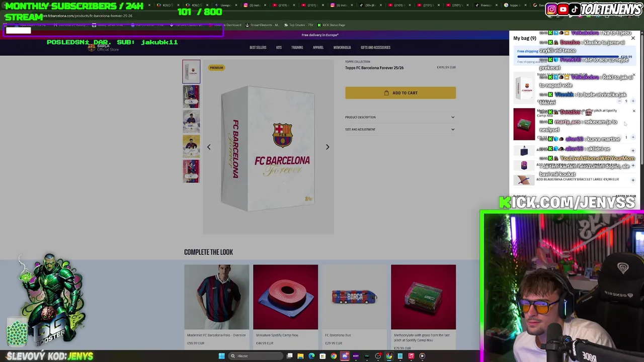Screen dimensions: 644x362
Task: Switch to the Freescout browser tab
Action: 487,5
